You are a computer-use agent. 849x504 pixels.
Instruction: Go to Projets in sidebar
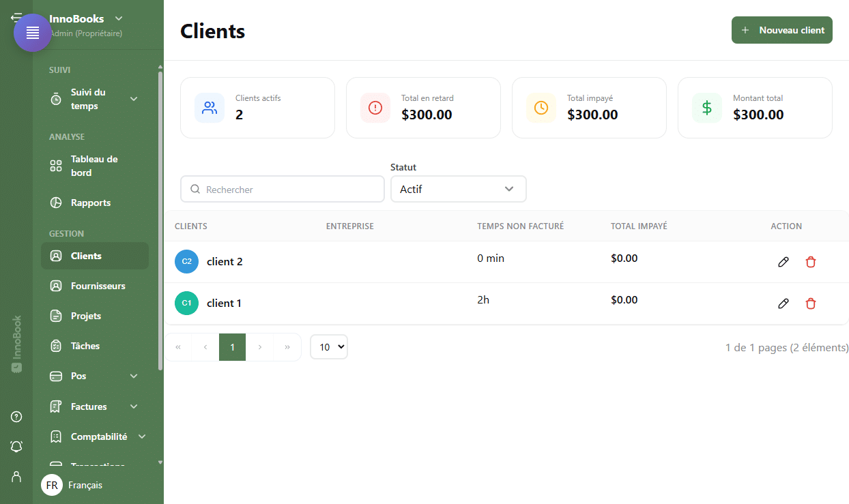(x=95, y=316)
